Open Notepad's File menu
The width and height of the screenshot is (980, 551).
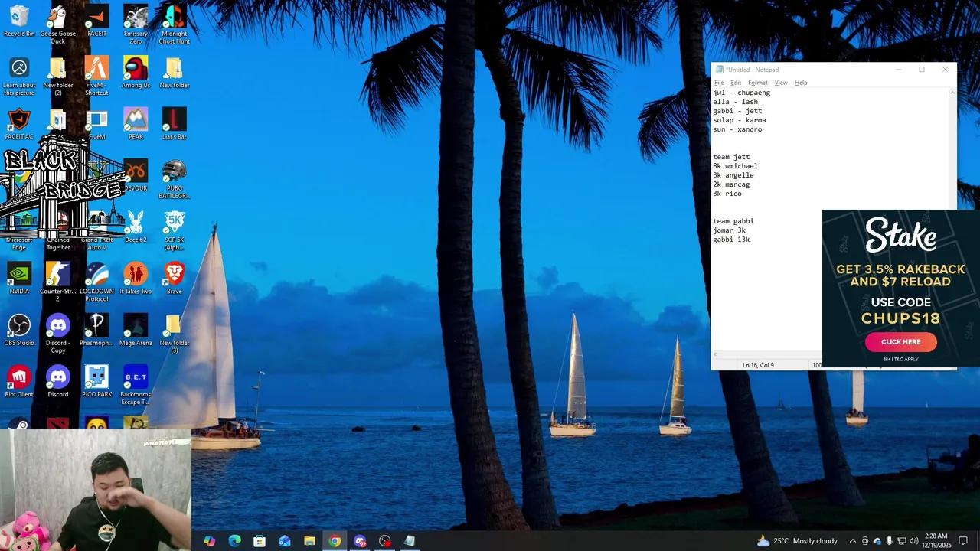[719, 83]
